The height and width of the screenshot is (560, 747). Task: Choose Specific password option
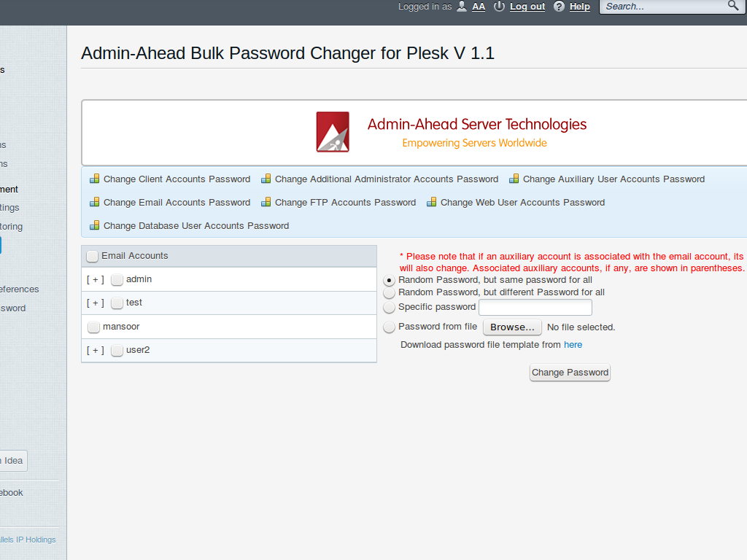(389, 307)
